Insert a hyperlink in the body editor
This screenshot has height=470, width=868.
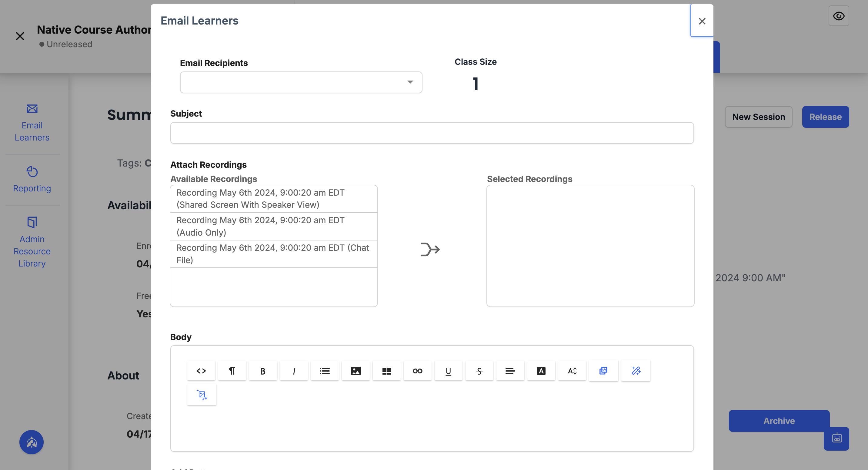click(x=418, y=371)
